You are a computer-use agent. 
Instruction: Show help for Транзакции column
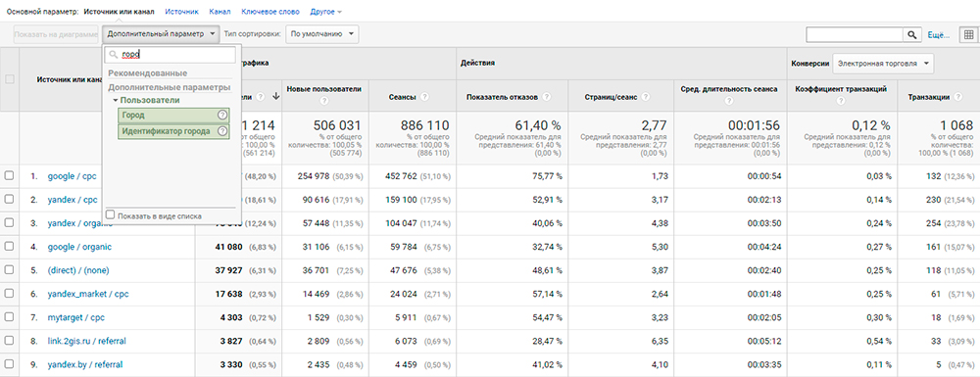[957, 97]
